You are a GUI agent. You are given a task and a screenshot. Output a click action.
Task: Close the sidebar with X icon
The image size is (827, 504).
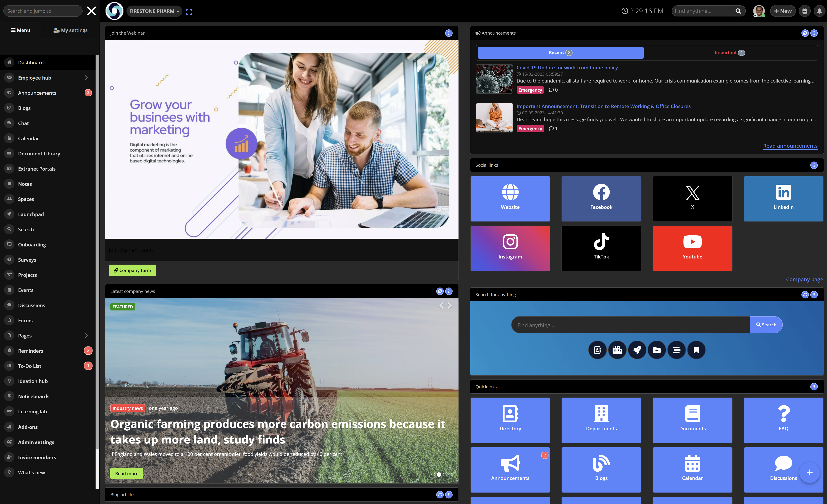point(91,11)
